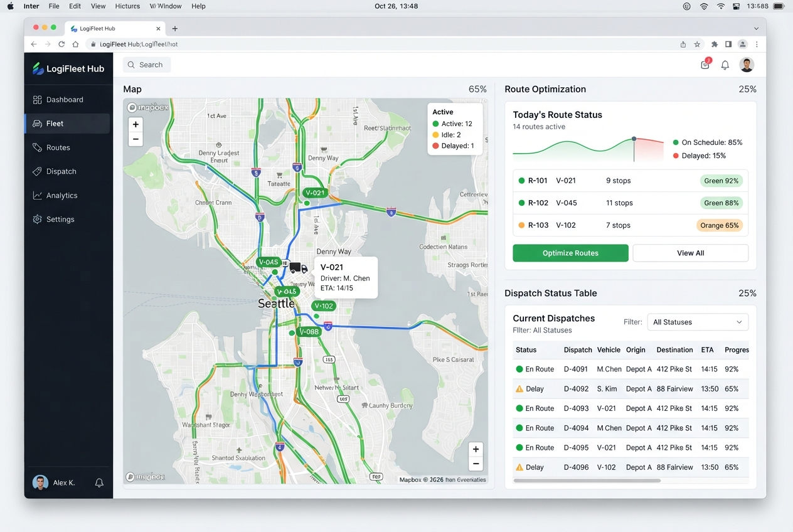The image size is (793, 532).
Task: Click the bell icon beside Alex K.
Action: 99,482
